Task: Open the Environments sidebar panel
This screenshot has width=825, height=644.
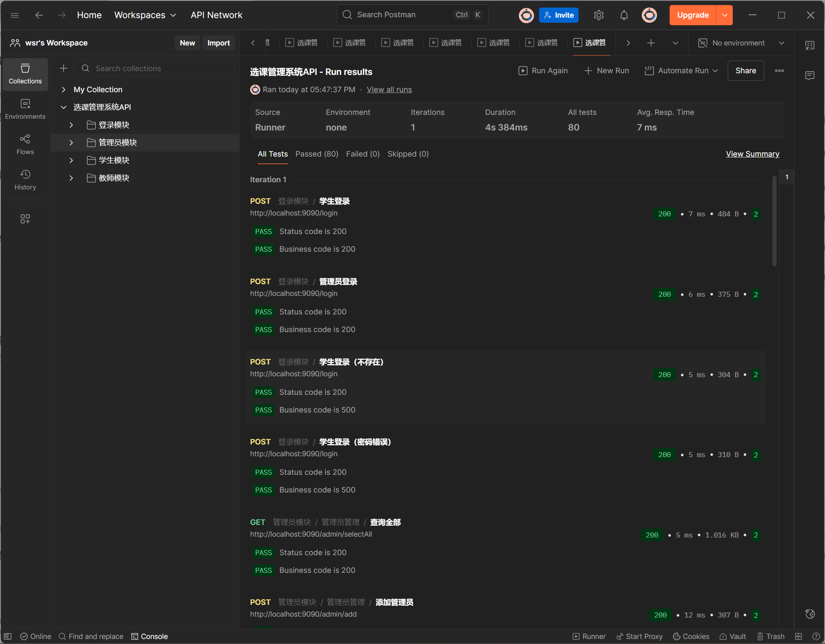Action: point(25,109)
